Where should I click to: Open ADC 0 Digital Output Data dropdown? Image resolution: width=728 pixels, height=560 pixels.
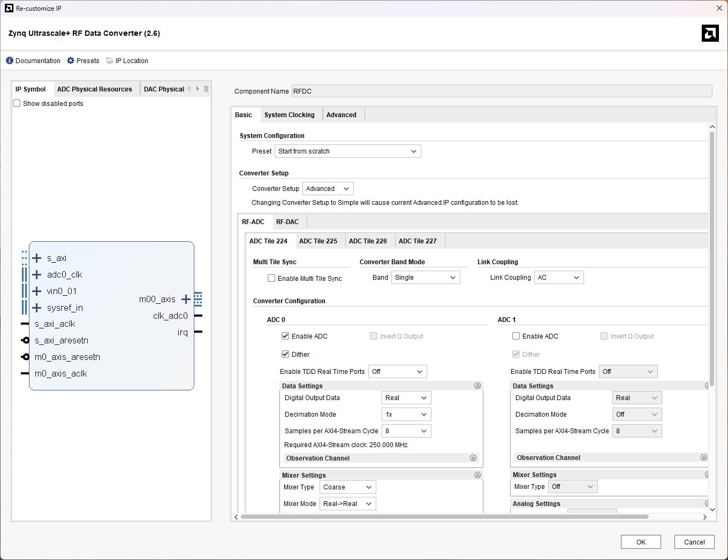407,398
